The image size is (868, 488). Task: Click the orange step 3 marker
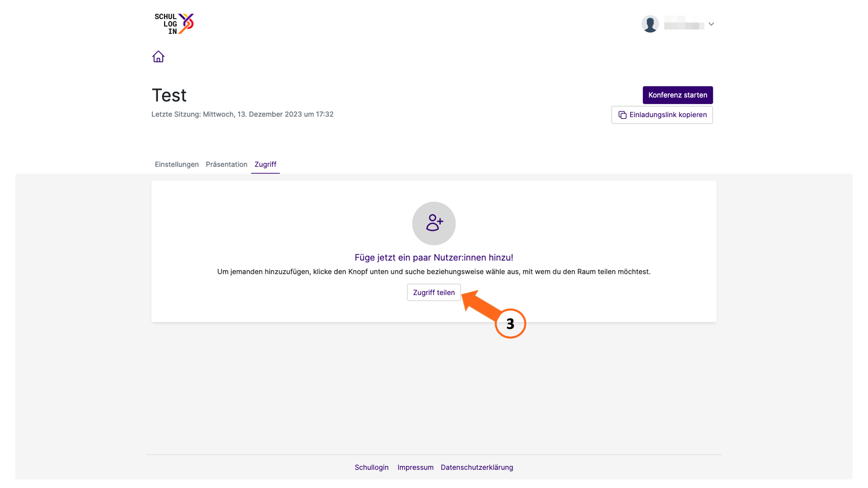click(x=510, y=324)
